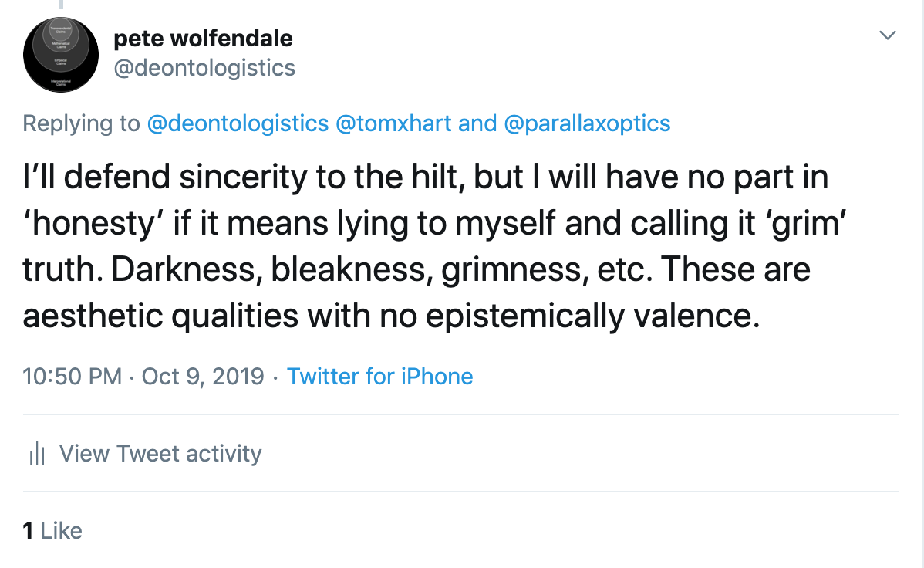Select the View Tweet activity label
The width and height of the screenshot is (924, 568).
point(160,454)
